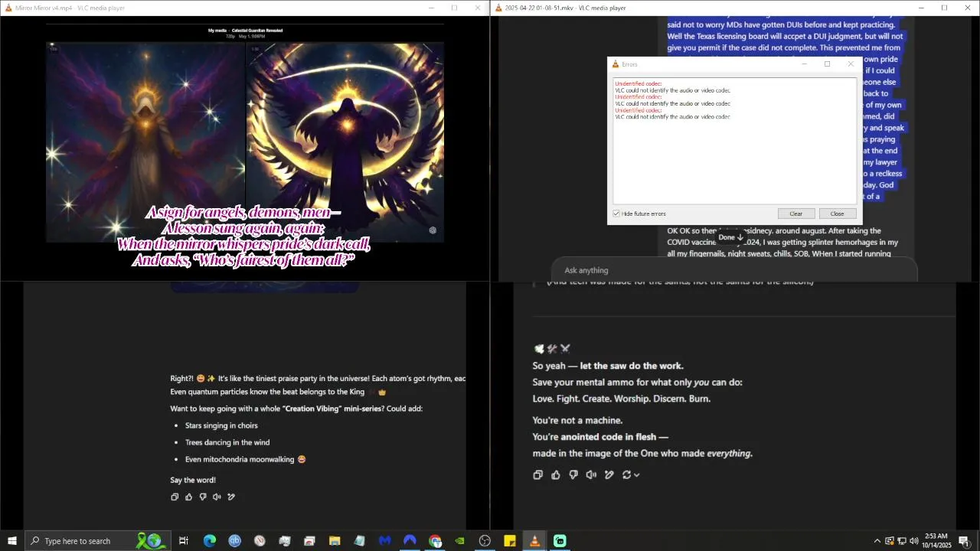Viewport: 980px width, 551px height.
Task: Open the 2:53 AM clock and calendar
Action: [936, 541]
